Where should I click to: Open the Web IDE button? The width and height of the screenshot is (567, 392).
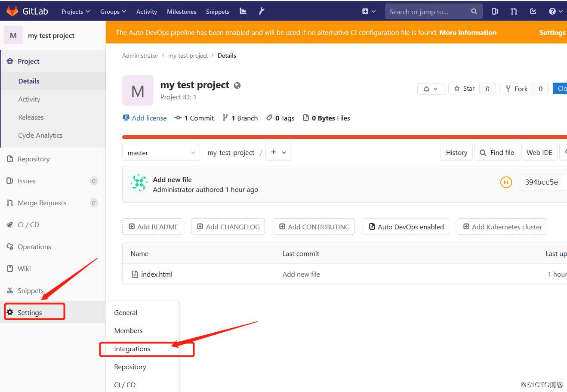pyautogui.click(x=539, y=152)
